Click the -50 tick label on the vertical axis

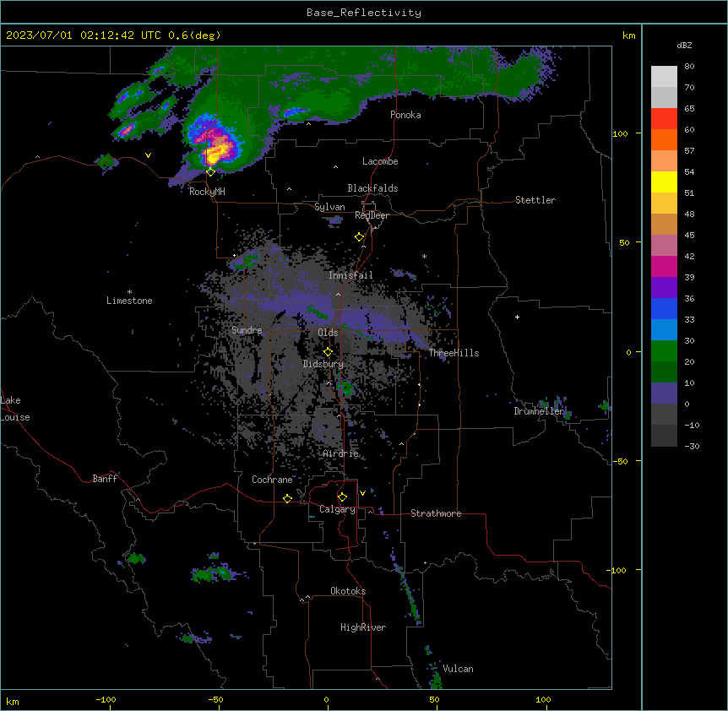pyautogui.click(x=620, y=461)
